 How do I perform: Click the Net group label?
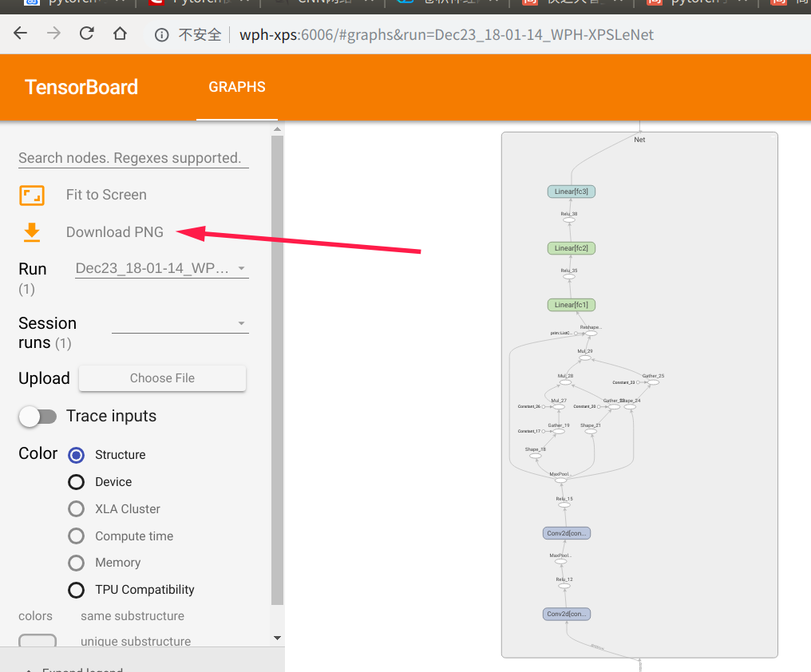(x=640, y=140)
